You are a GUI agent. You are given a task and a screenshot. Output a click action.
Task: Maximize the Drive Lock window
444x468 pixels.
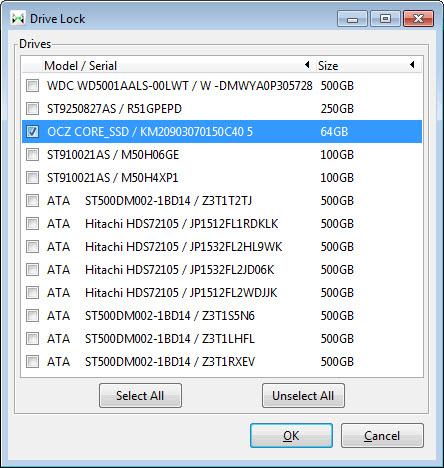(385, 18)
